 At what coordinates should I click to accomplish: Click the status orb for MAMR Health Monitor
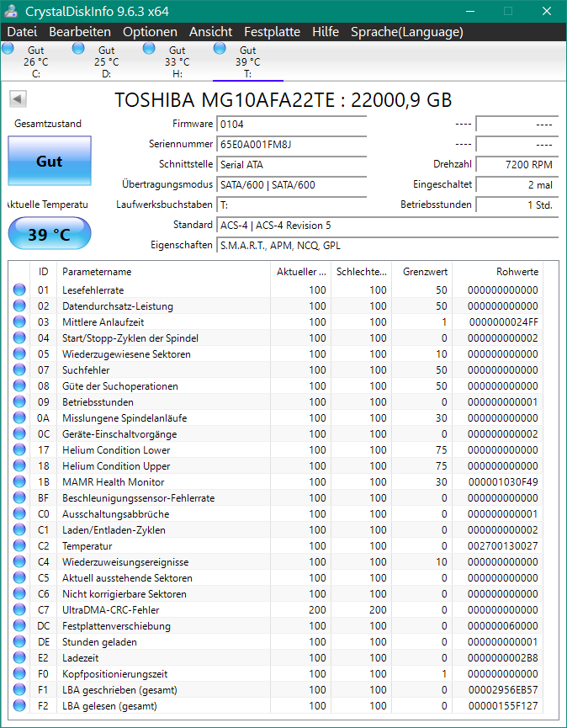coord(19,482)
